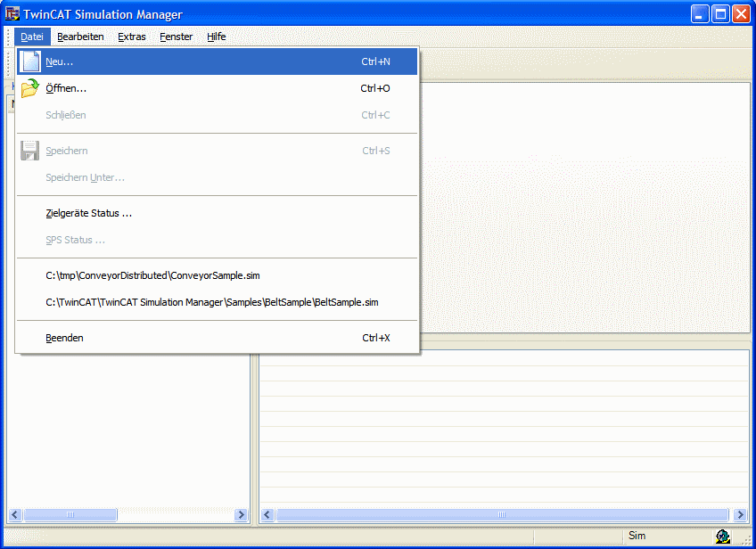
Task: Open the Extras menu
Action: (132, 37)
